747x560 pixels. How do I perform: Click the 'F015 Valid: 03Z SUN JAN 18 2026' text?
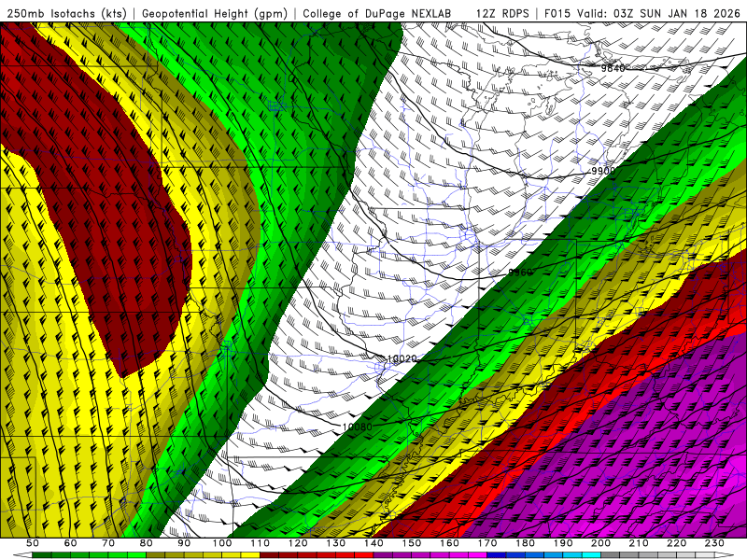[x=642, y=13]
